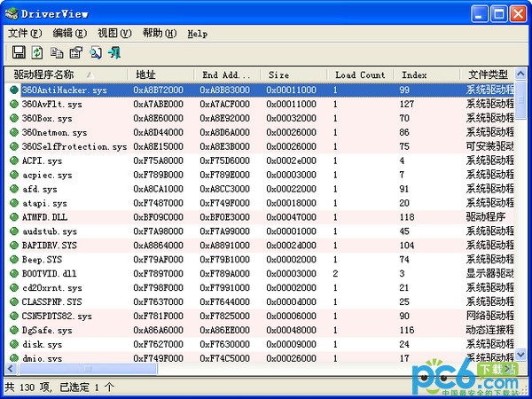532x399 pixels.
Task: Click the green icon beside 360netmon.sys
Action: tap(14, 132)
